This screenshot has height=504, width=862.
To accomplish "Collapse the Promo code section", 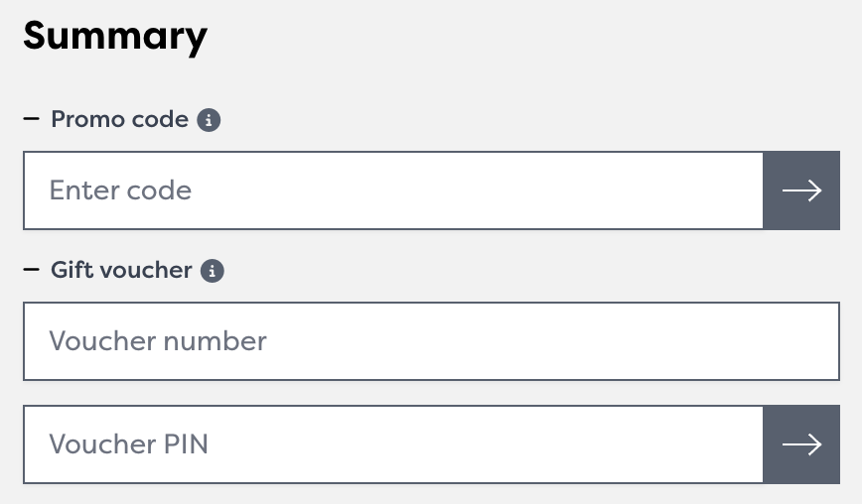I will pos(30,120).
